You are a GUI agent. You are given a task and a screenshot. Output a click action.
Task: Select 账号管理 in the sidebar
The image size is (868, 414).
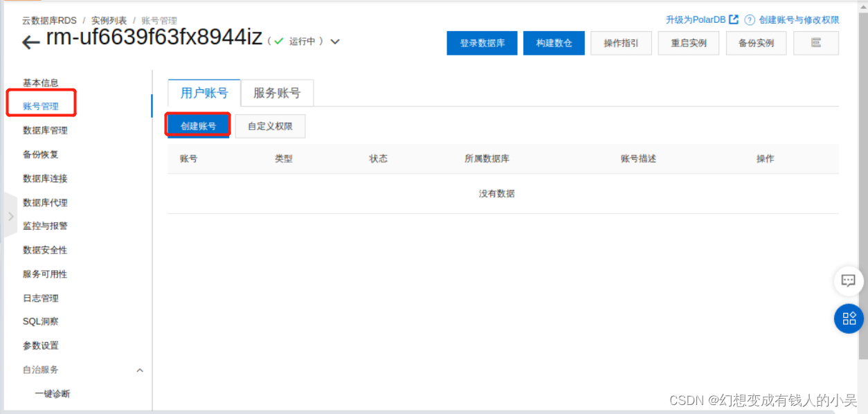point(41,107)
